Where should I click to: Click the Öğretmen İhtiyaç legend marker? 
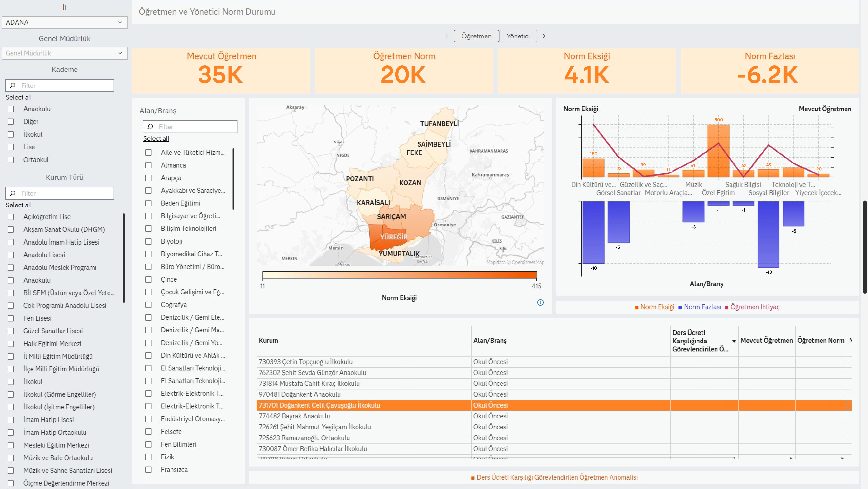[x=726, y=307]
